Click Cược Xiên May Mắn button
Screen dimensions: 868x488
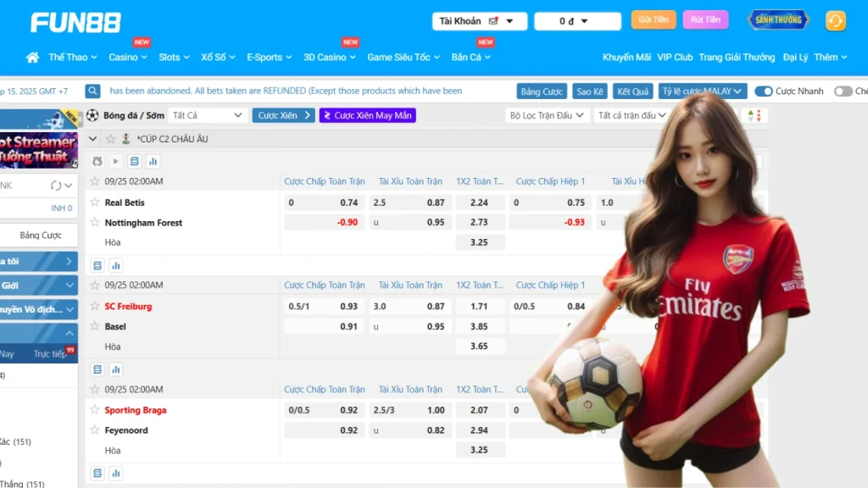tap(368, 115)
